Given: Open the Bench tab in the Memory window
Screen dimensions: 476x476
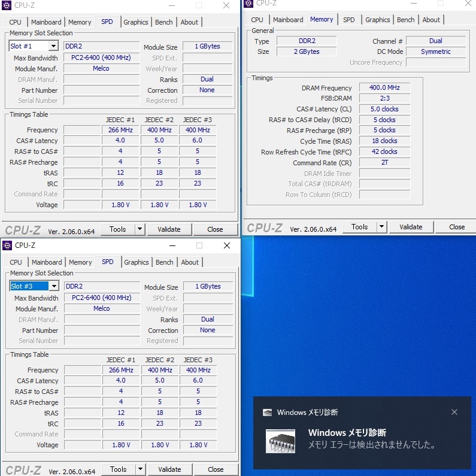Looking at the screenshot, I should 406,20.
